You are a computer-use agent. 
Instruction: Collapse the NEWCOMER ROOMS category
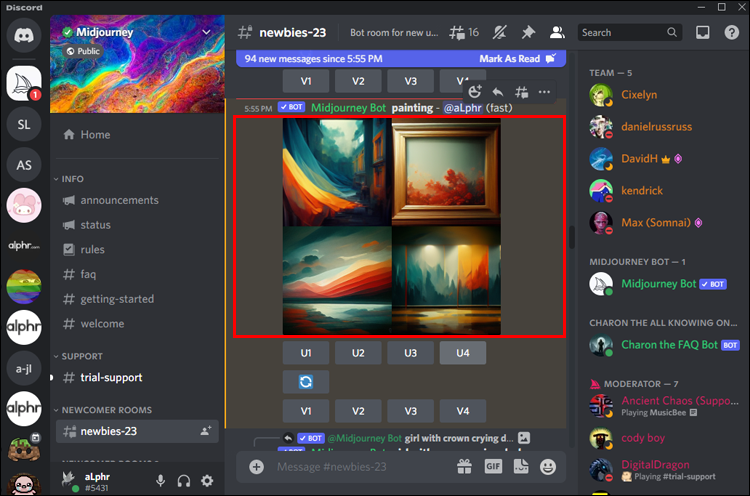(102, 410)
